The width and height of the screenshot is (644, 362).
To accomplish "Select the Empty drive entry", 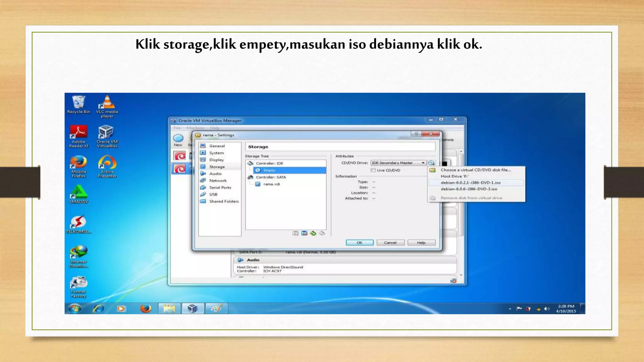I will click(290, 170).
